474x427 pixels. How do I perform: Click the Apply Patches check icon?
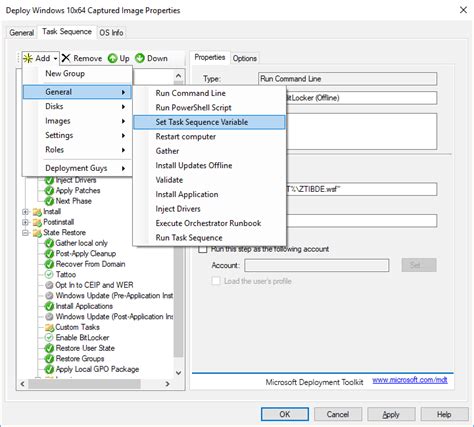click(49, 191)
